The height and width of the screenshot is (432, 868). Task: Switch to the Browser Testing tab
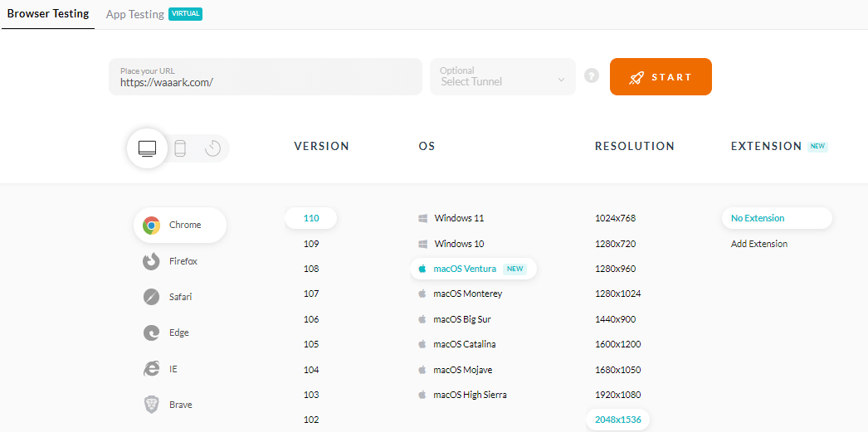tap(48, 14)
